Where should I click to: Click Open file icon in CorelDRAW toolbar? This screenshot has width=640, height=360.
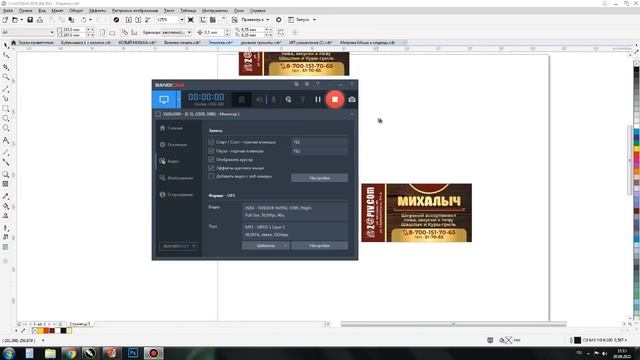click(15, 20)
